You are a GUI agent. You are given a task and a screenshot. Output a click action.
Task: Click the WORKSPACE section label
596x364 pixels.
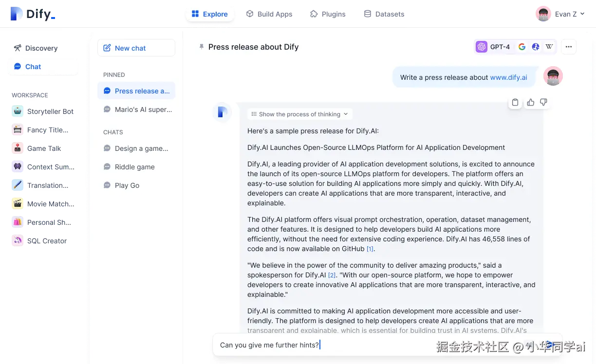[30, 95]
